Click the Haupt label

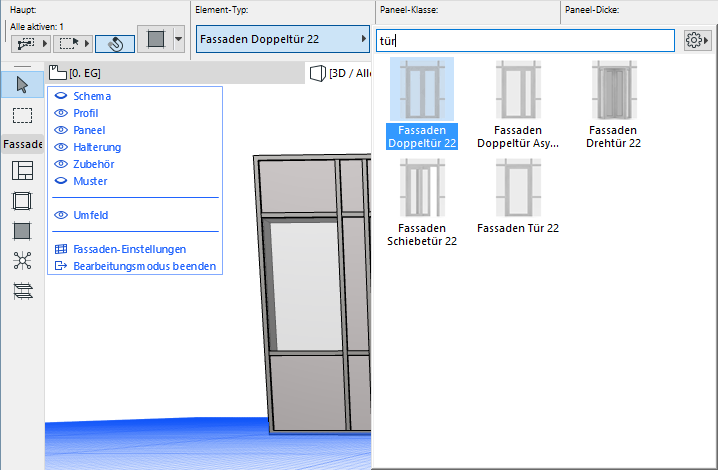coord(23,10)
